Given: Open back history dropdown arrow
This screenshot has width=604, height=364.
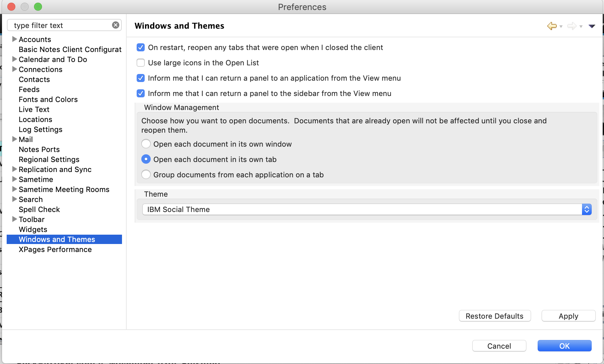Looking at the screenshot, I should tap(561, 26).
